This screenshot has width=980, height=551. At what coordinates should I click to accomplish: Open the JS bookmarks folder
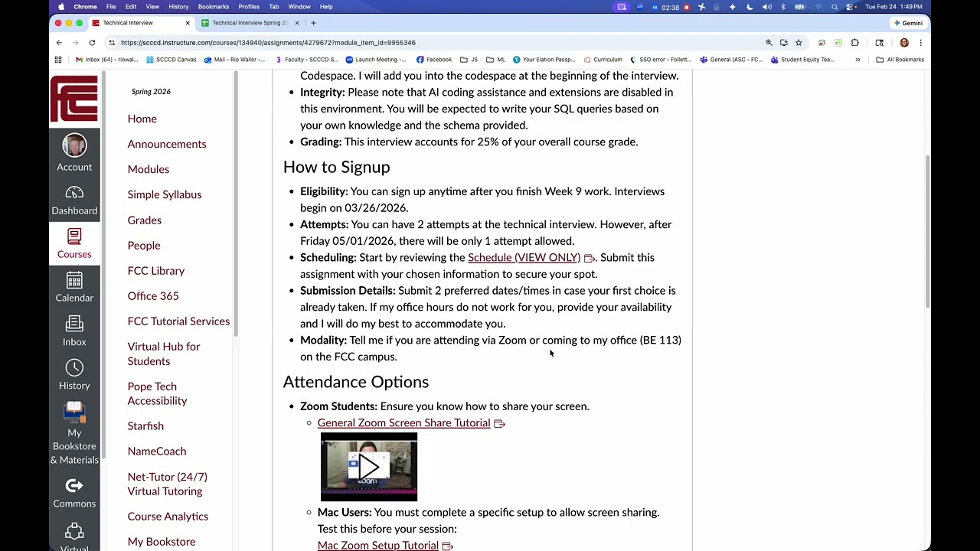[x=469, y=60]
